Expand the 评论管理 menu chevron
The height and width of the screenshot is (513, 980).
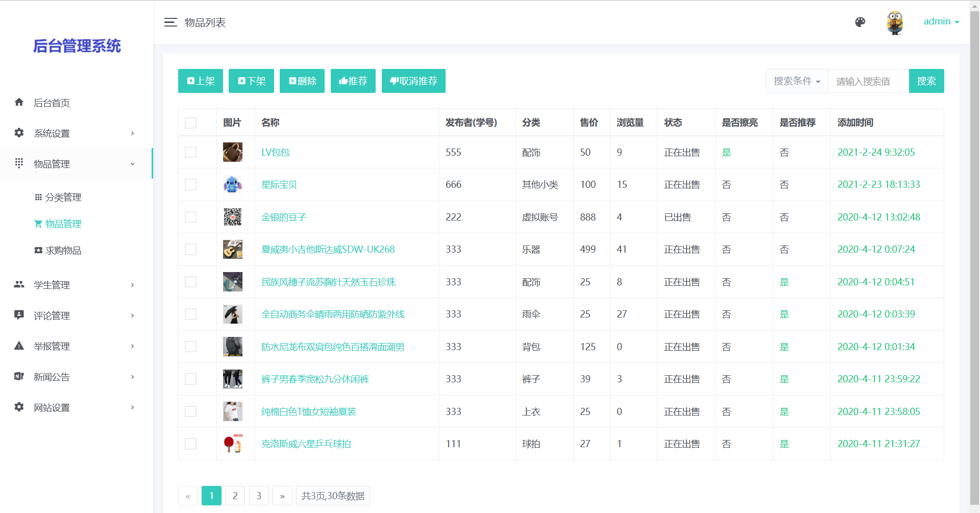[132, 315]
